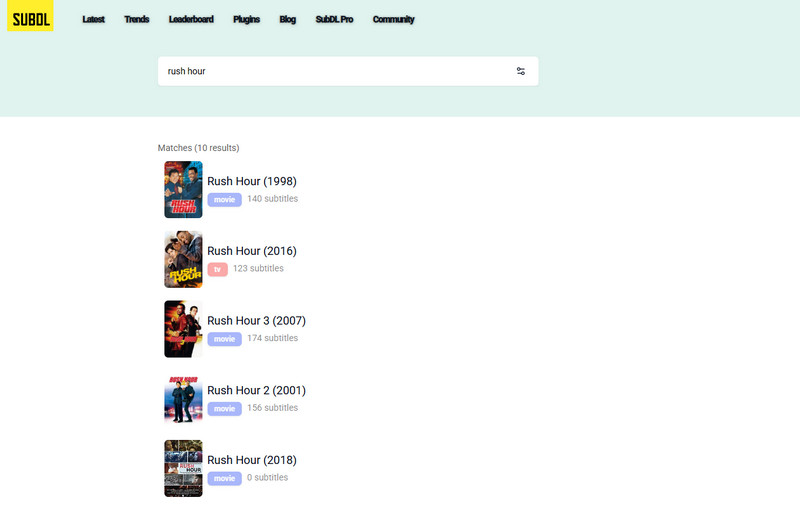
Task: Navigate to Plugins
Action: click(246, 19)
